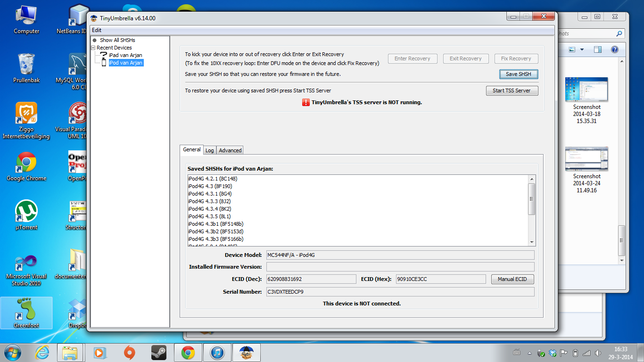Click the µTorrent desktop icon
Viewport: 644px width, 362px height.
(26, 215)
